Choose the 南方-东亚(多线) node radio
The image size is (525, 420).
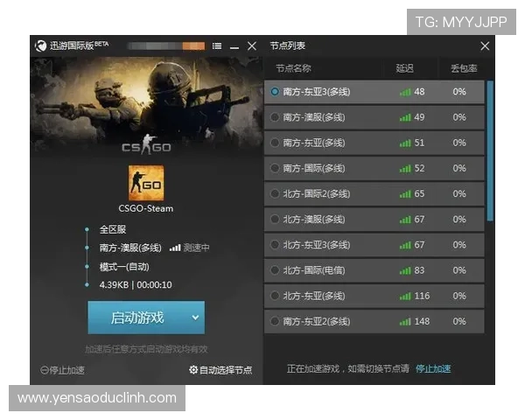[275, 143]
